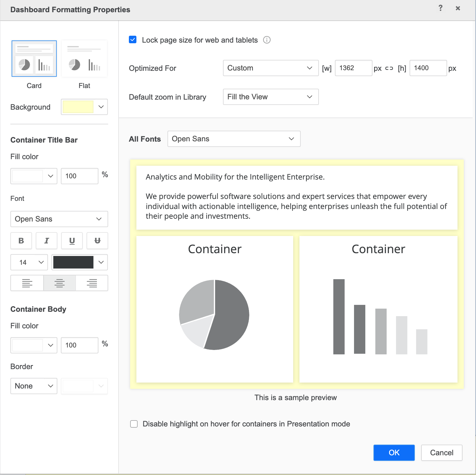Cancel the formatting dialog
Screen dimensions: 476x475
(x=442, y=453)
